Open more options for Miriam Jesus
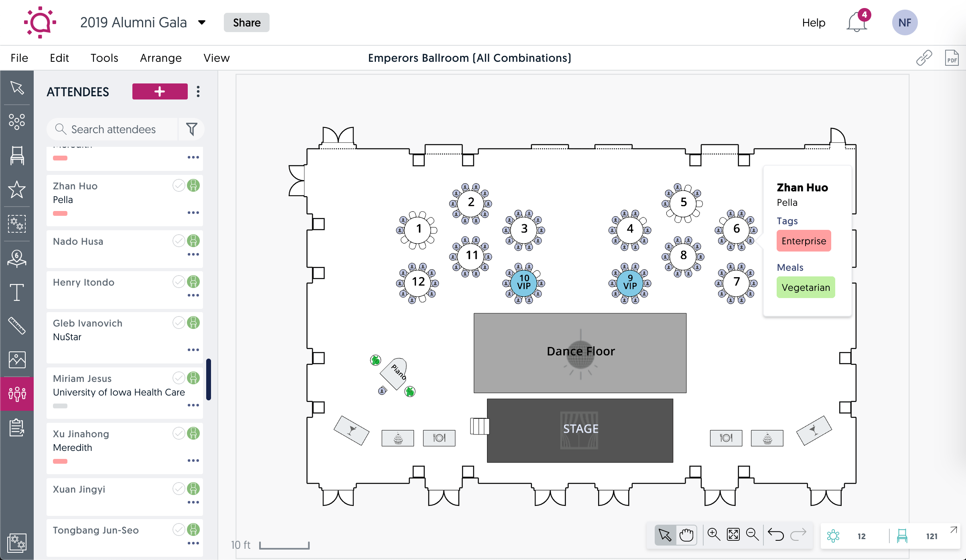 click(193, 405)
